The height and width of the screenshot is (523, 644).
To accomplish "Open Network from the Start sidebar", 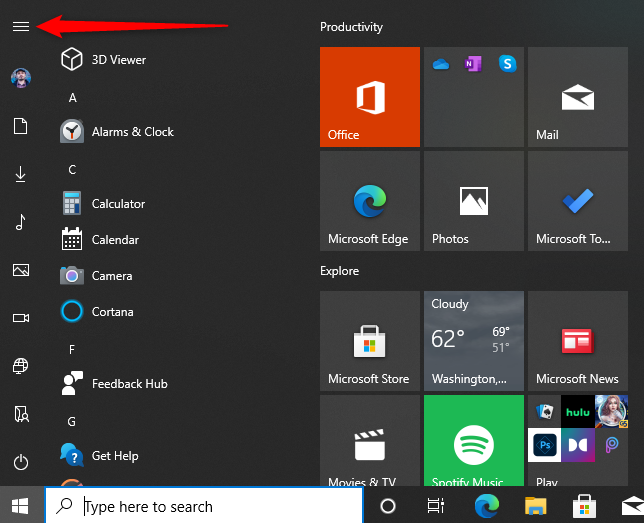I will [21, 366].
